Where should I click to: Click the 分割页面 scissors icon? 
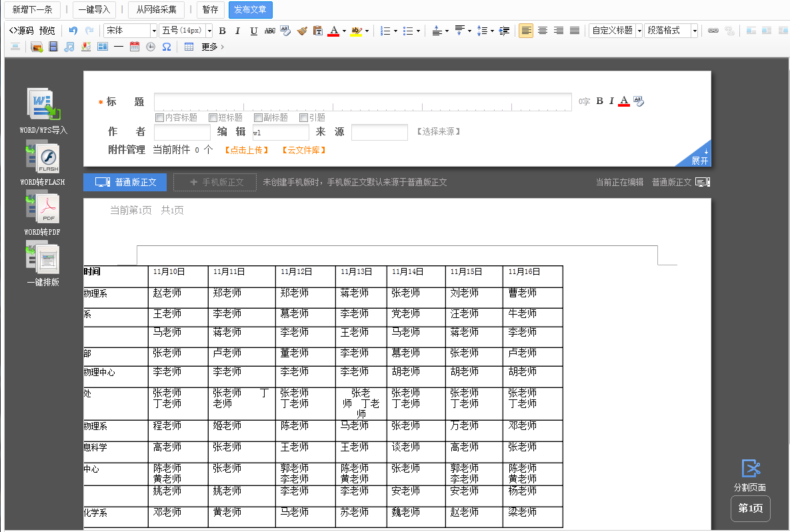pos(751,468)
